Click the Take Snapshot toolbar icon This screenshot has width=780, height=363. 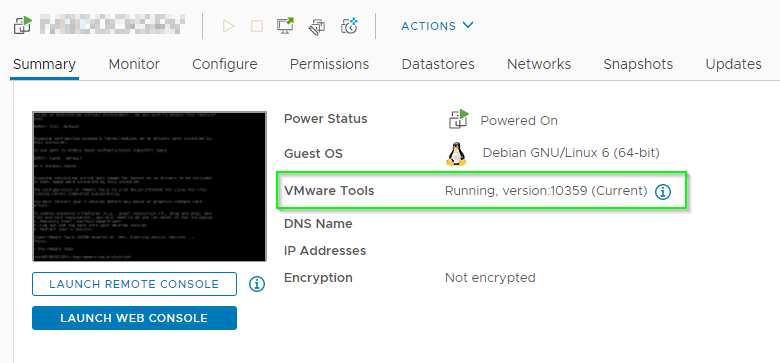(x=350, y=26)
